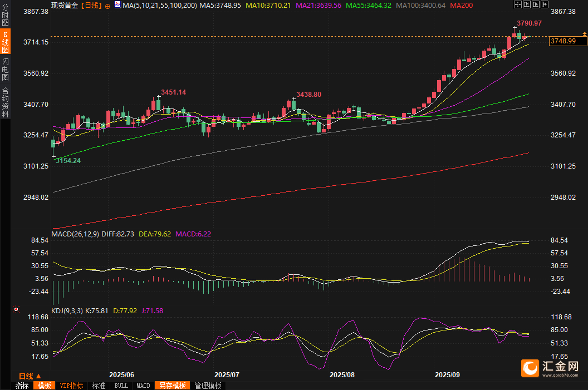Click the crosshair cursor tool icon

coord(517,4)
